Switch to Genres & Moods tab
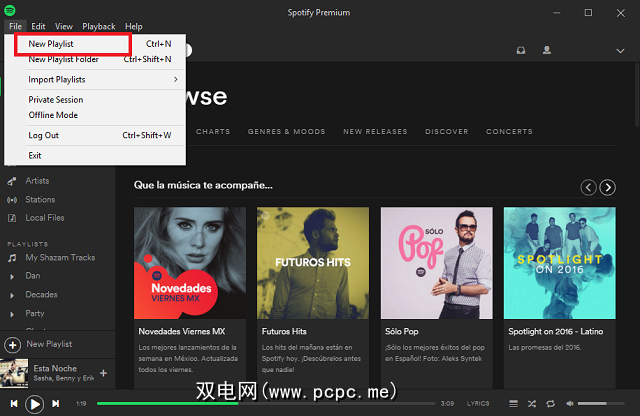The width and height of the screenshot is (640, 416). 286,131
